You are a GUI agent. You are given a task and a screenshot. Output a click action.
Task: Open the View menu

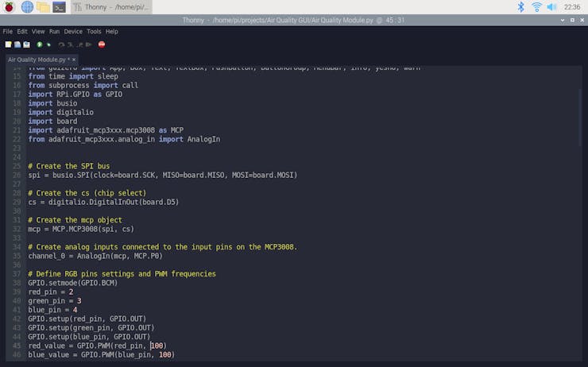(x=38, y=32)
